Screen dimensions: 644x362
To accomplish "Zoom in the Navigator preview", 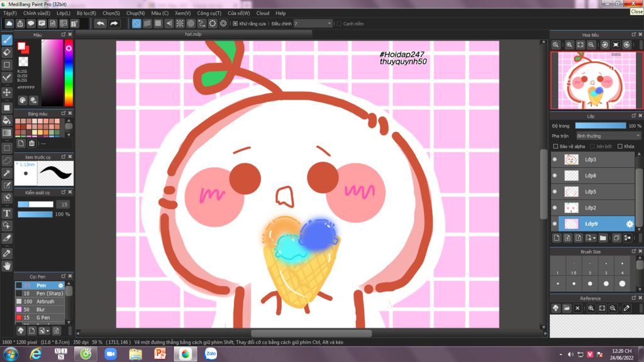I will [569, 45].
